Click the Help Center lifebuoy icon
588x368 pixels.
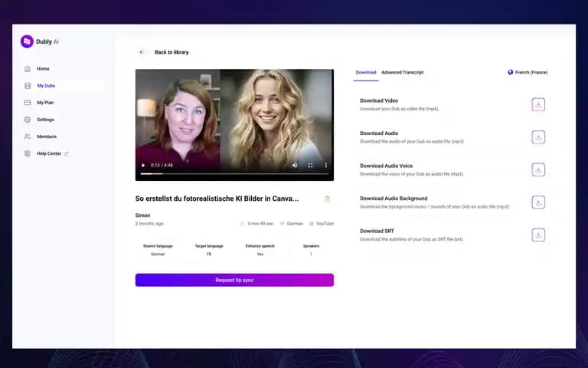click(28, 153)
